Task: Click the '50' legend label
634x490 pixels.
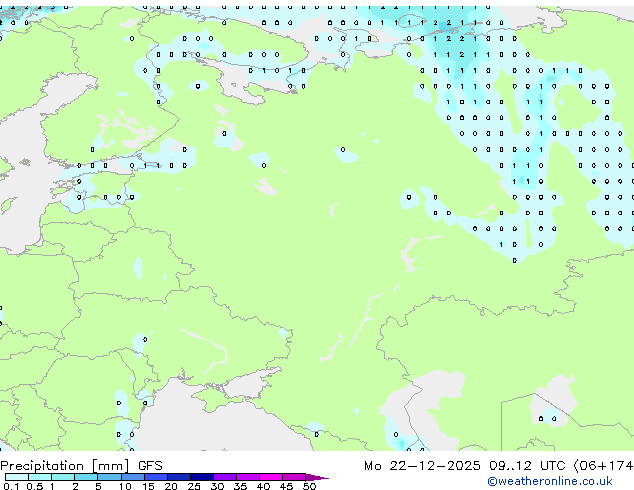Action: (x=309, y=486)
